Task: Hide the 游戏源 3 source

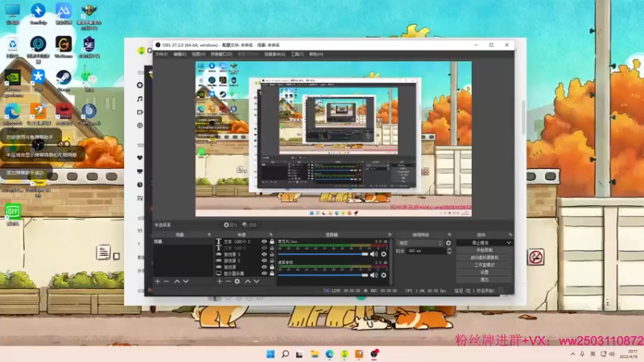Action: 264,254
